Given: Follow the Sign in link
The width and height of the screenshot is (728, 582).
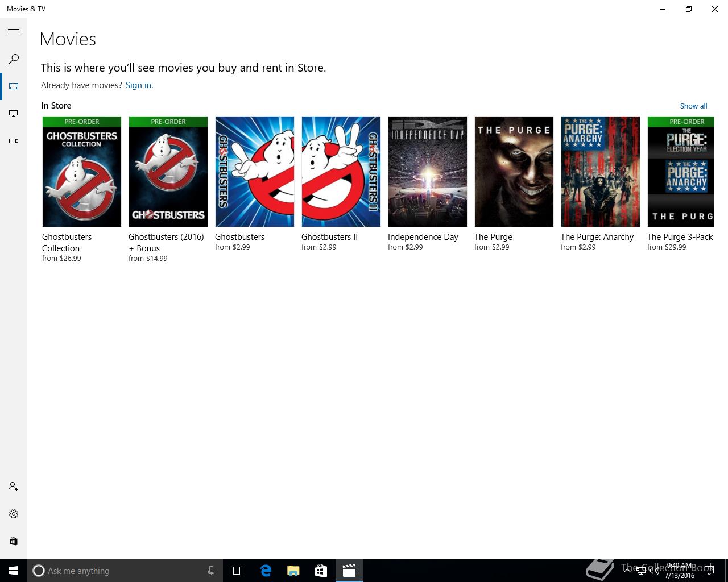Looking at the screenshot, I should (x=138, y=85).
